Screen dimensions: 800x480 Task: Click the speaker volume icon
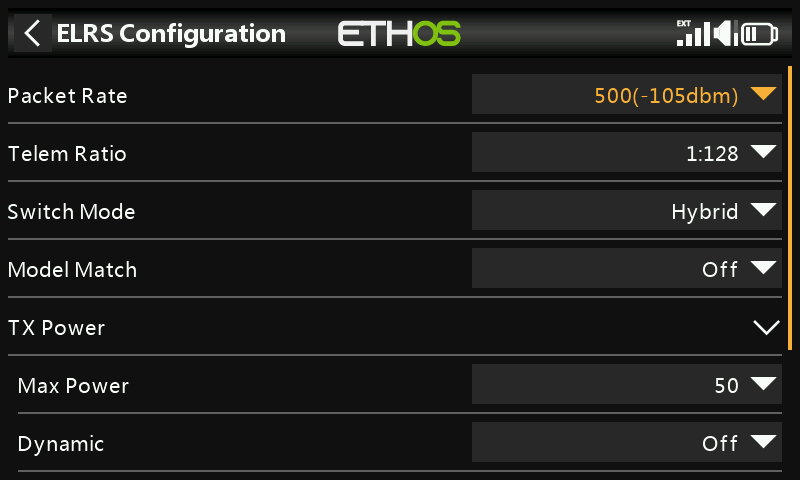[726, 34]
